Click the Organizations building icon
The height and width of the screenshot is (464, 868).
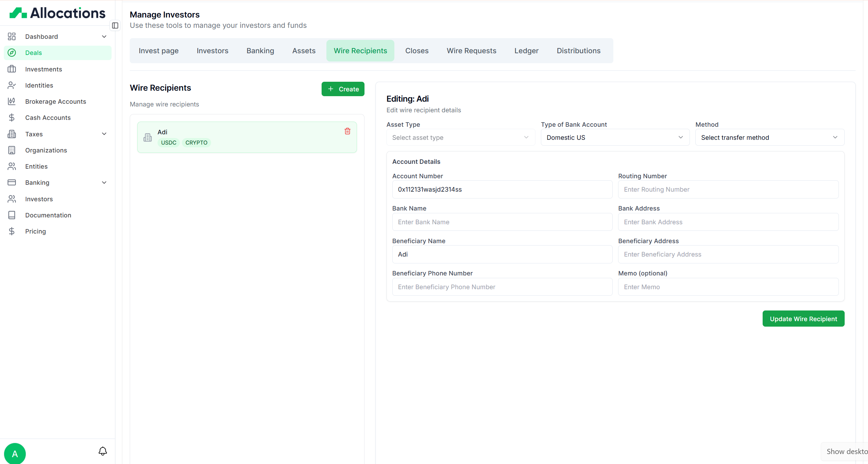12,150
